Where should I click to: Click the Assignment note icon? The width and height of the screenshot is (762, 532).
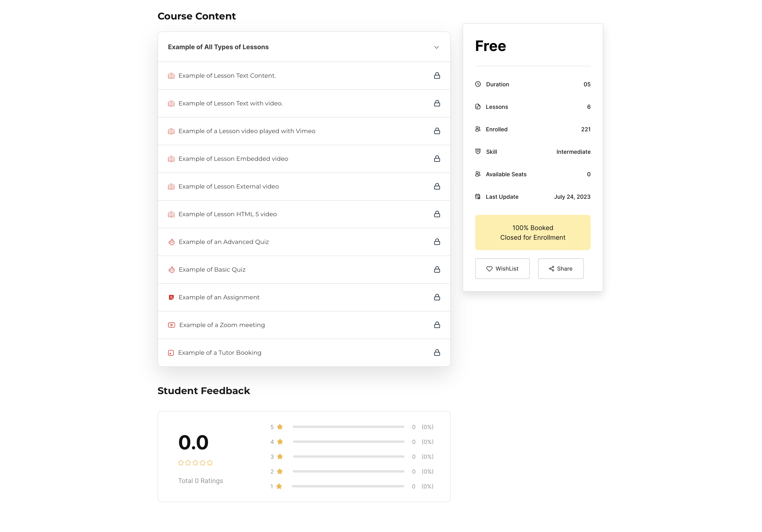point(171,297)
